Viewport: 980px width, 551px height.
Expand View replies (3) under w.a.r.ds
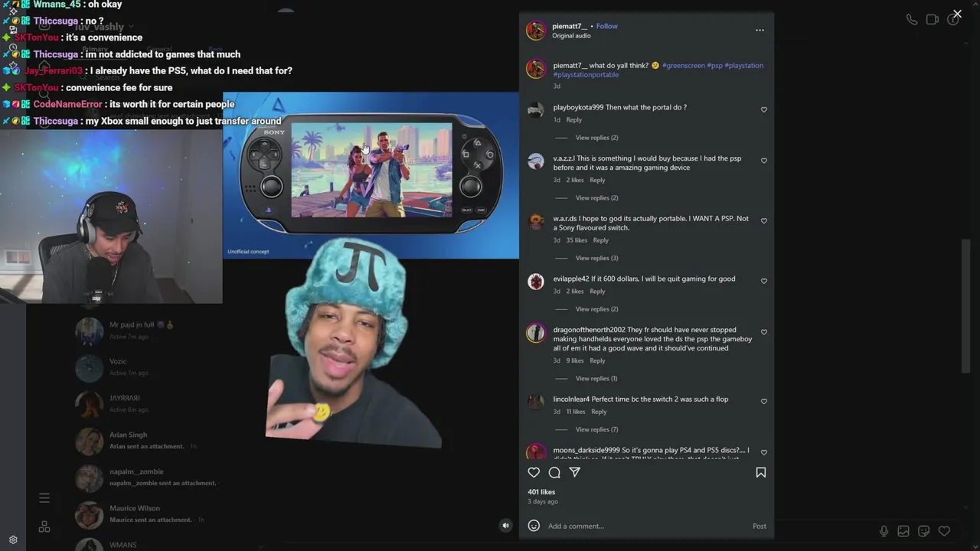pos(596,258)
